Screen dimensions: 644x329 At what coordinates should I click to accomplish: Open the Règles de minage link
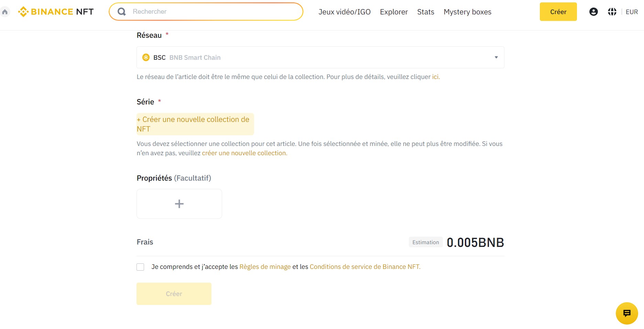click(x=265, y=266)
